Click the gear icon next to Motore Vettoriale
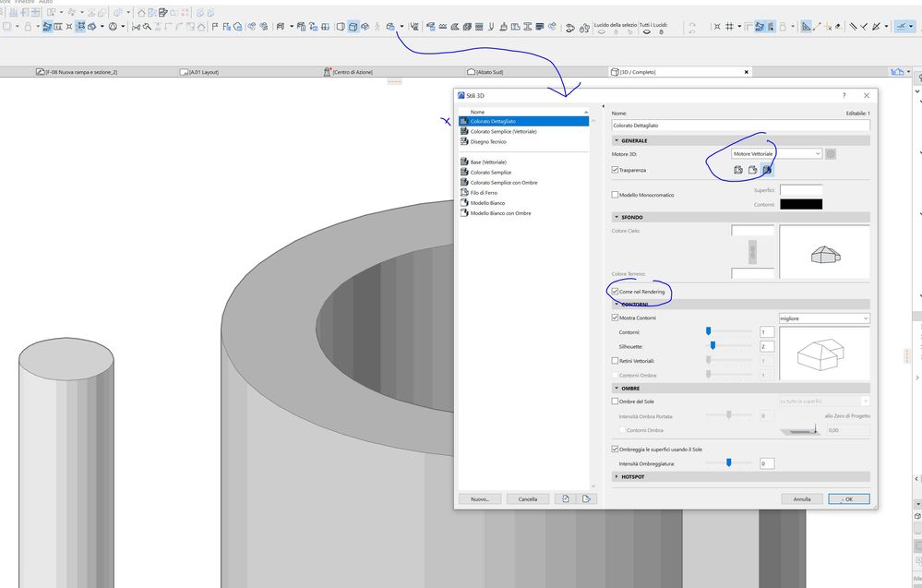Viewport: 922px width, 588px height. coord(830,153)
